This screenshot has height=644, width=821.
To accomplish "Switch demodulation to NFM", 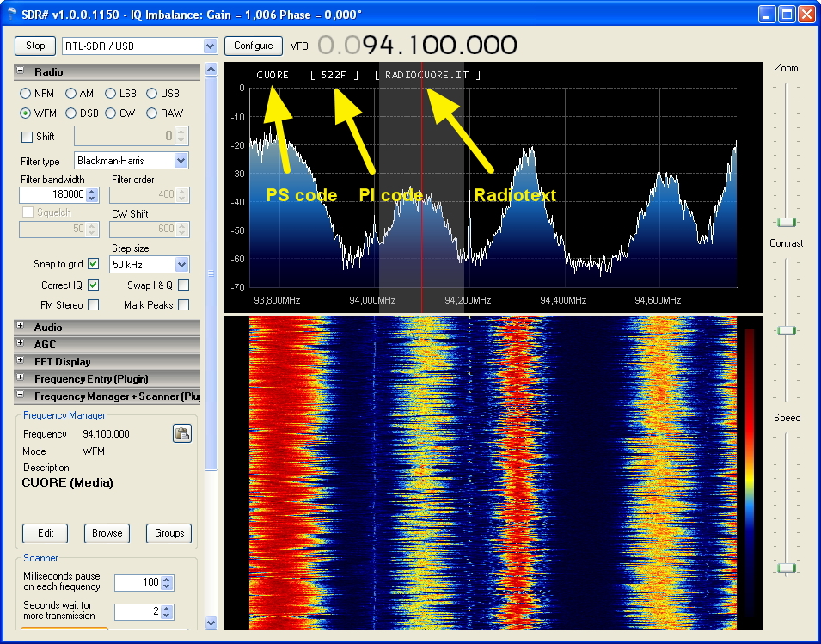I will pyautogui.click(x=24, y=93).
